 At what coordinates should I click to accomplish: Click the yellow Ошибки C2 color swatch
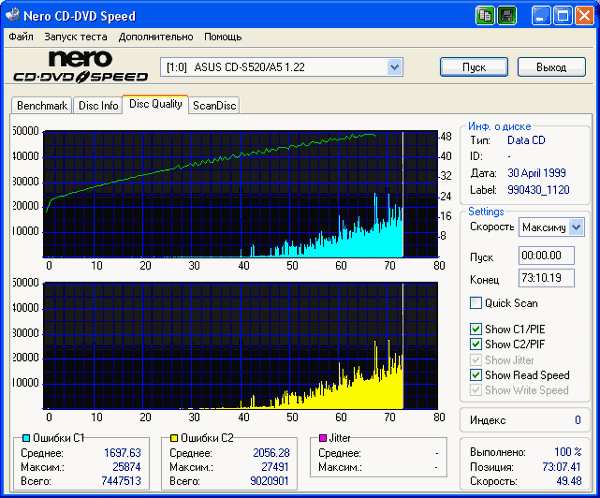coord(174,438)
